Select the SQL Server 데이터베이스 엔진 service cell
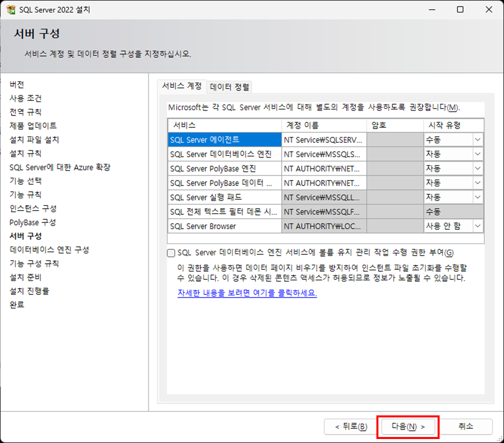 pos(225,154)
